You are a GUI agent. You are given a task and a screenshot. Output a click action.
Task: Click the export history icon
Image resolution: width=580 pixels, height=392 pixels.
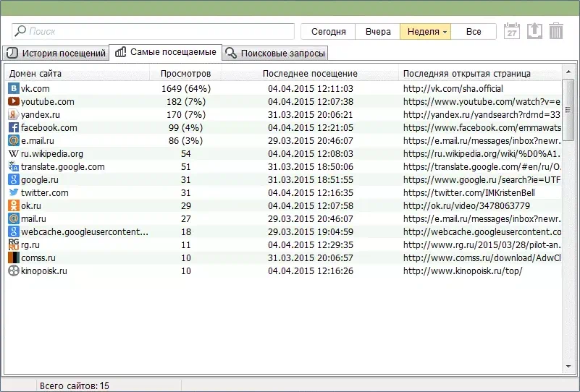coord(534,31)
